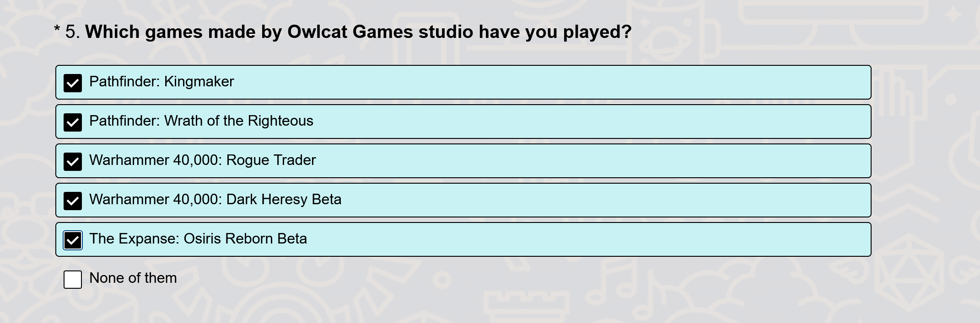This screenshot has width=980, height=323.
Task: Uncheck the Pathfinder: Kingmaker checkbox
Action: (73, 83)
